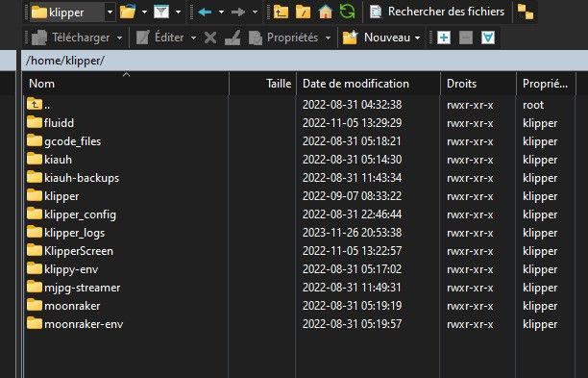Go to the root directory icon
Viewport: 588px width, 378px height.
coord(303,12)
